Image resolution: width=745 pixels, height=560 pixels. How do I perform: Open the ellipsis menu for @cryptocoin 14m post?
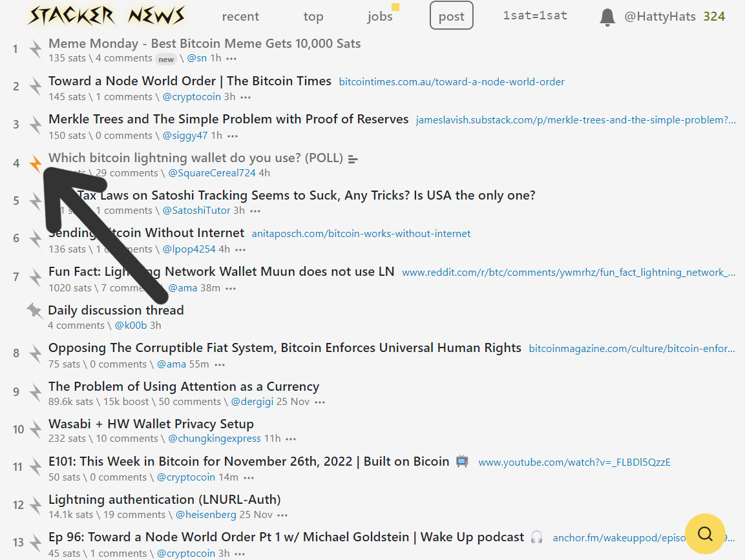pyautogui.click(x=249, y=479)
